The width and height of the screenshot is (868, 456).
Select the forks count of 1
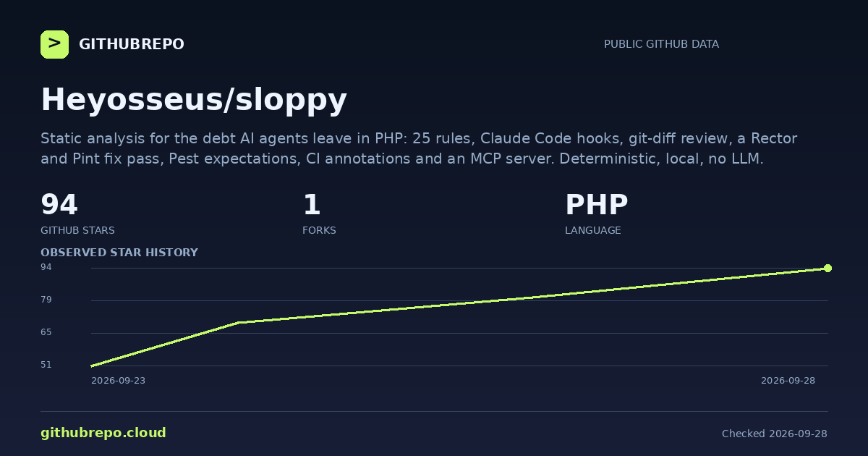pos(312,205)
